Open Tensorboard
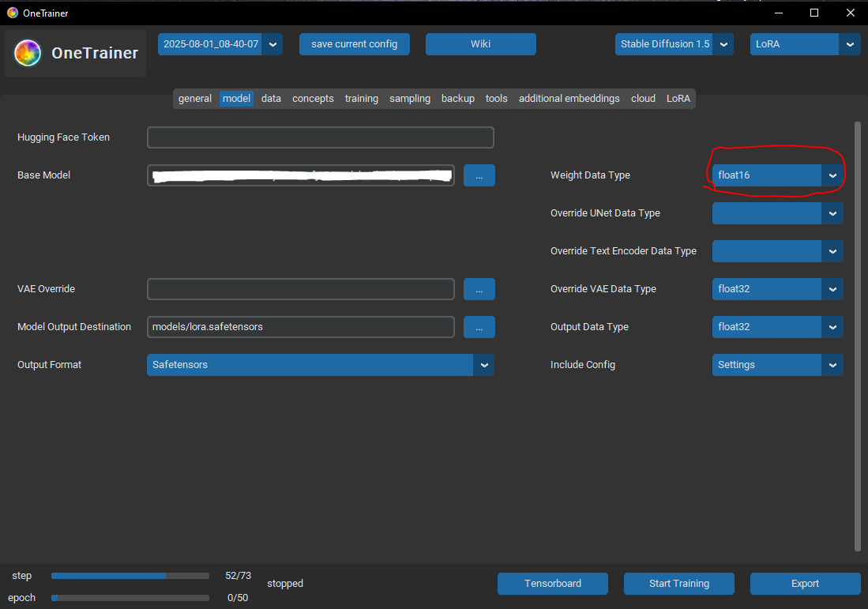Image resolution: width=868 pixels, height=609 pixels. tap(552, 584)
